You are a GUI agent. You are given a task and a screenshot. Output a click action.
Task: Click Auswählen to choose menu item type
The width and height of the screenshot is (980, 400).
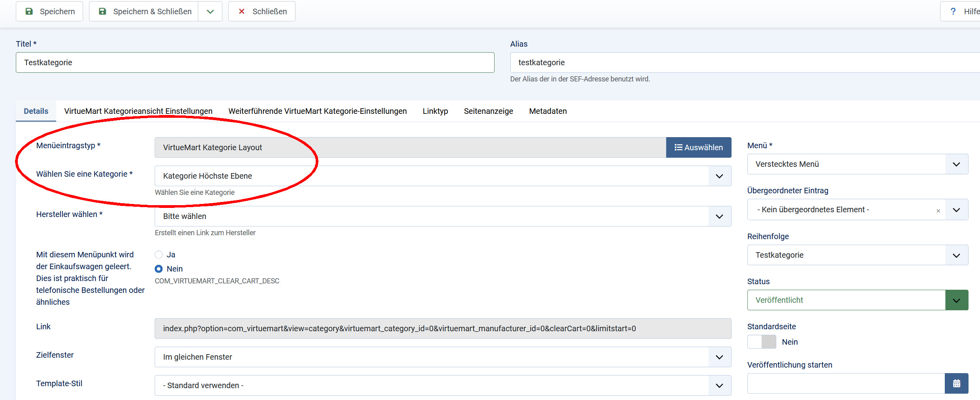698,147
